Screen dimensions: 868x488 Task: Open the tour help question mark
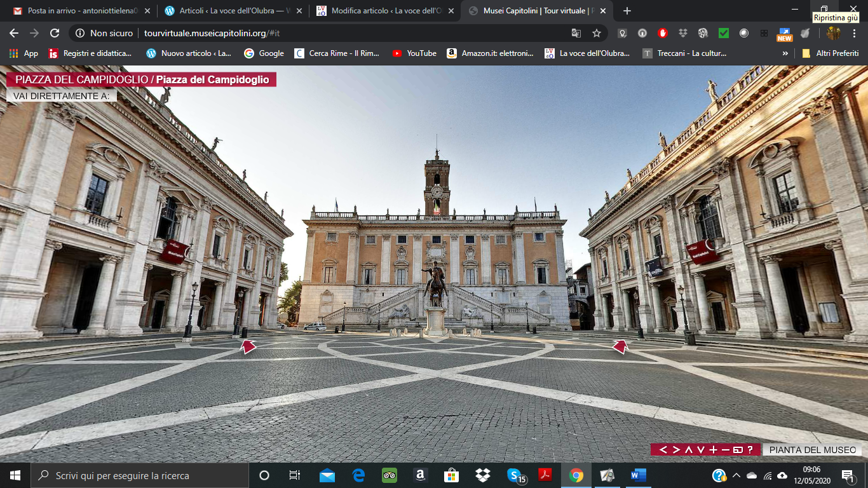pos(750,450)
